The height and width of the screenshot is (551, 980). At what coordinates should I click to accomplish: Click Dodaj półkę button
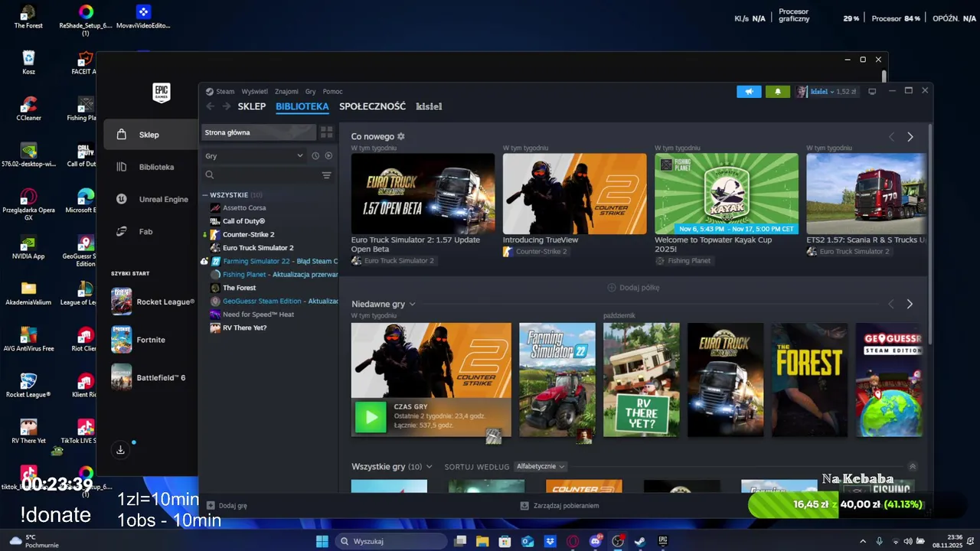pos(633,288)
